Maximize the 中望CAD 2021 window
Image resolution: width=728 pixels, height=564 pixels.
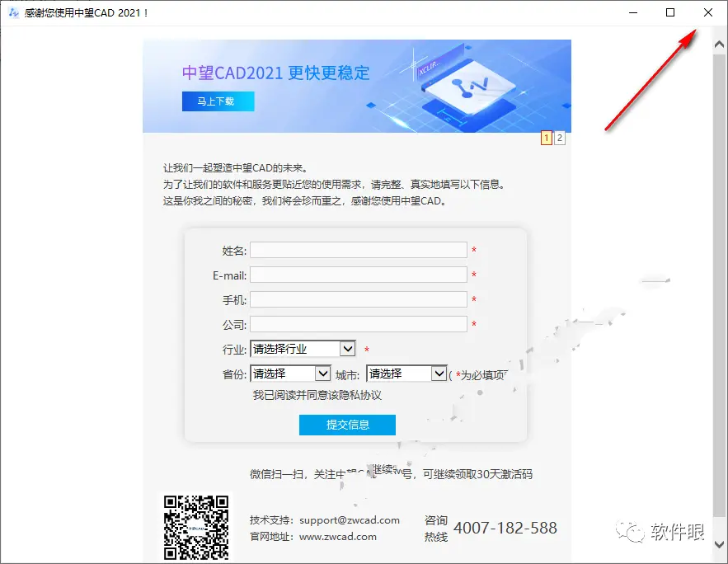point(670,12)
